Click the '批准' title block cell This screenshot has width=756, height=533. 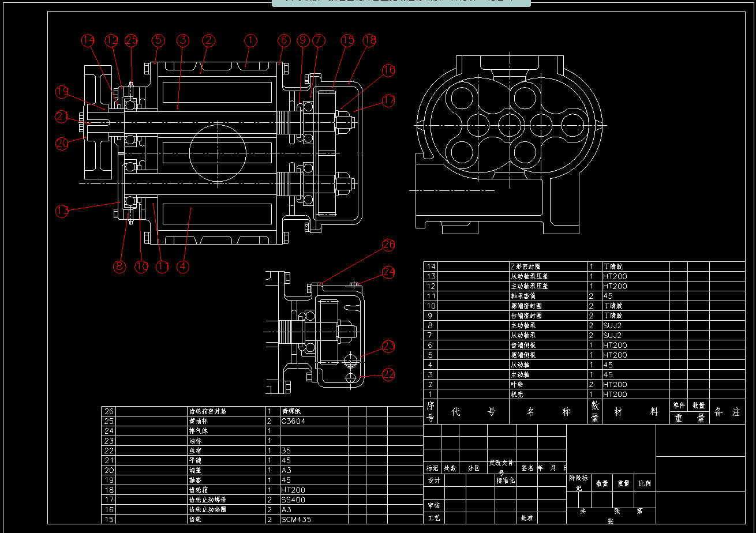(x=526, y=518)
